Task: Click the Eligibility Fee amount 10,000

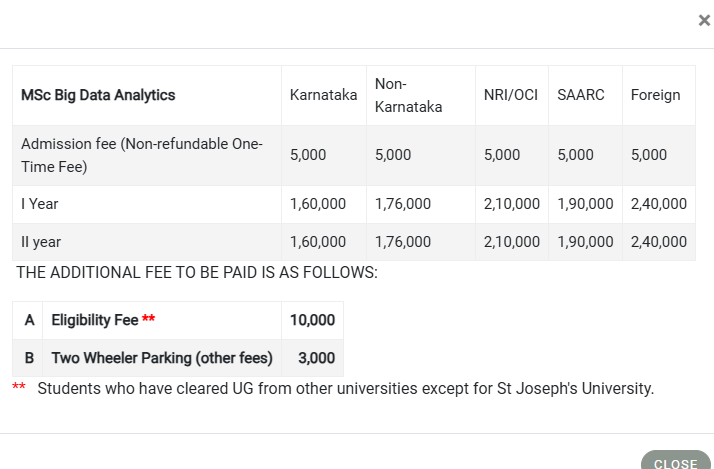Action: click(312, 320)
